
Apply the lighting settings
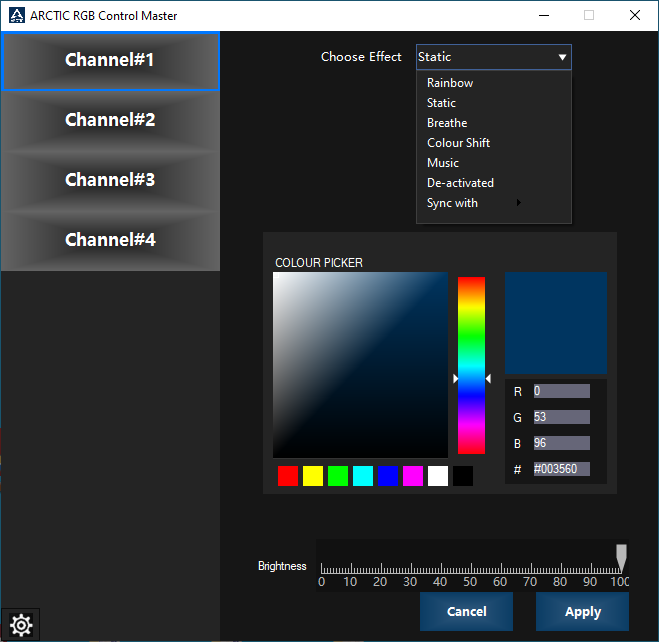click(582, 612)
